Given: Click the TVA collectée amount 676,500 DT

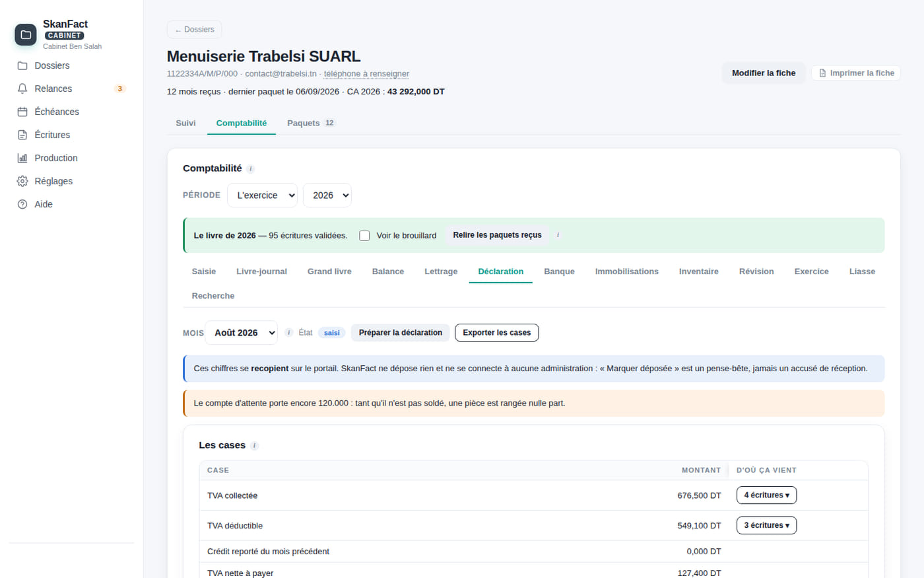Looking at the screenshot, I should tap(699, 495).
